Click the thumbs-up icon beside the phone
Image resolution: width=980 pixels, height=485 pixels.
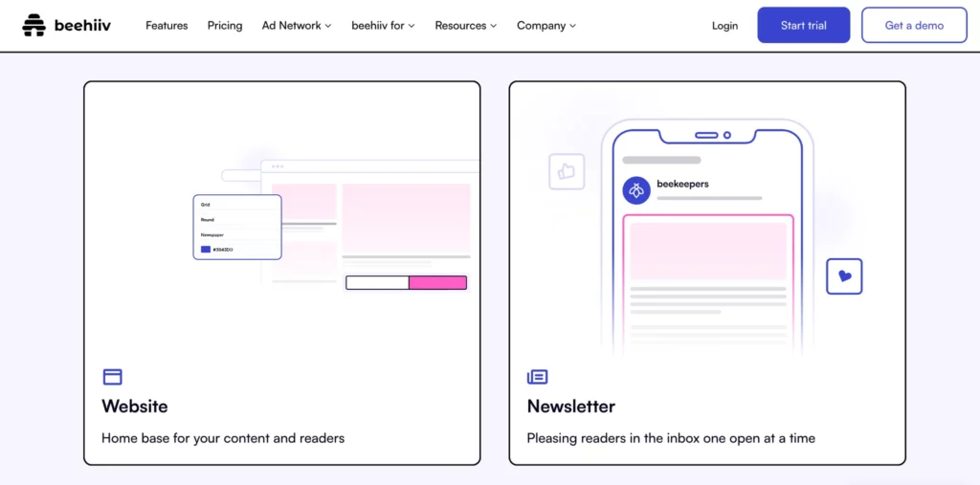[567, 171]
